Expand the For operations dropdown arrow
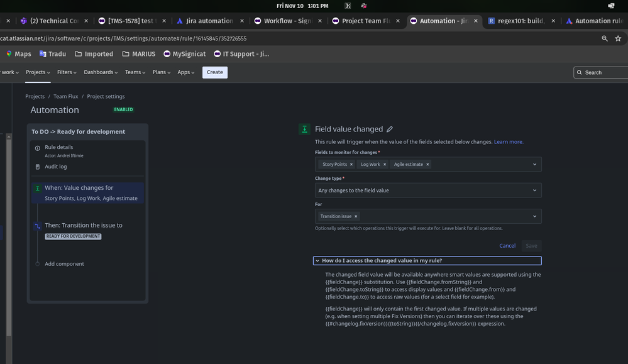The width and height of the screenshot is (628, 364). (534, 216)
